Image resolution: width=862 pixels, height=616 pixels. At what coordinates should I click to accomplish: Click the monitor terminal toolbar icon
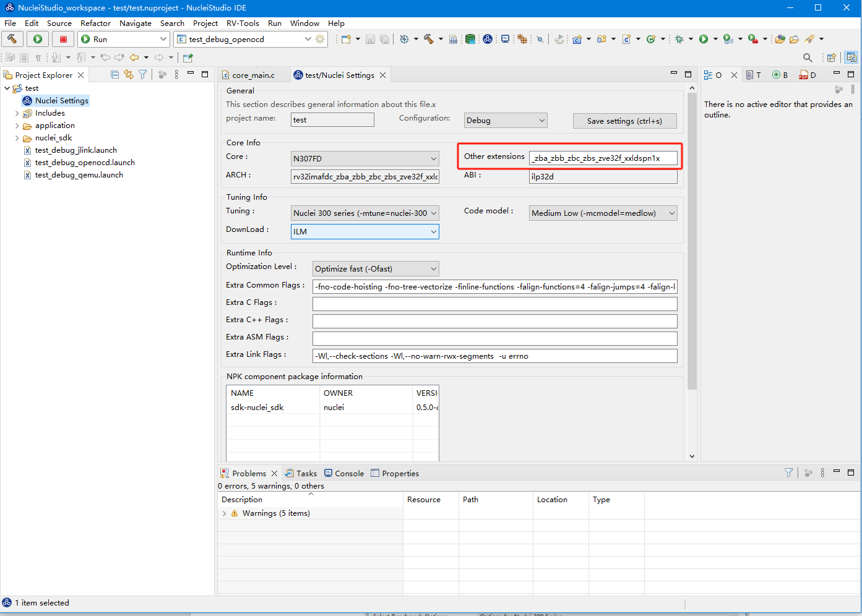click(505, 39)
